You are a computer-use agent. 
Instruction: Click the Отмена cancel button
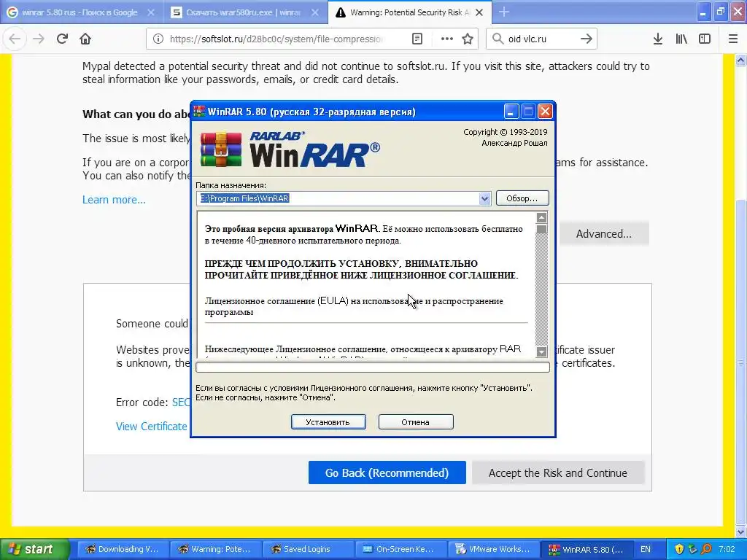416,422
